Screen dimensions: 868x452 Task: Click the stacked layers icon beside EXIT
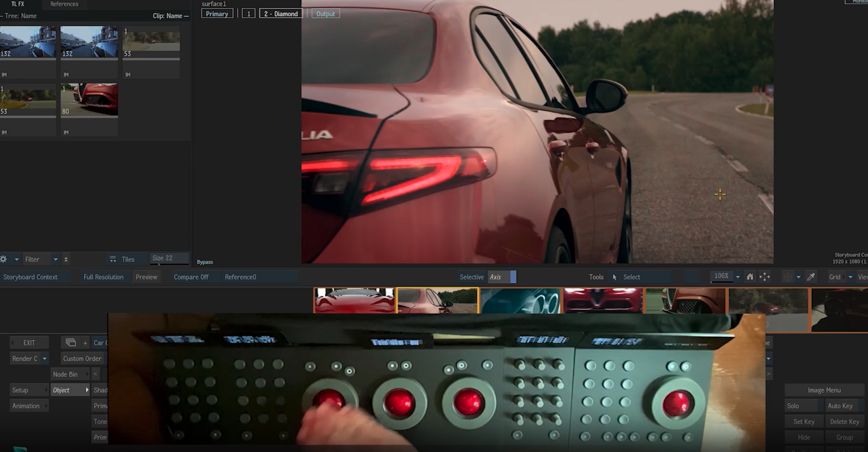coord(71,343)
